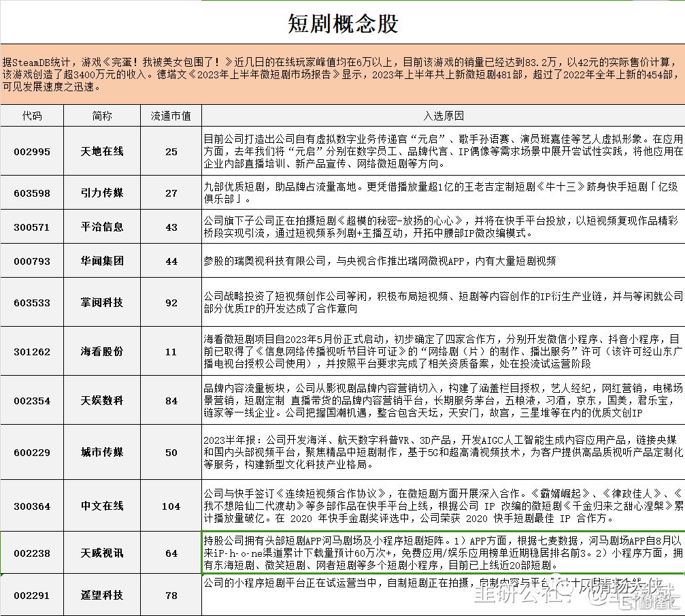Click stock code 000793
The image size is (685, 616).
coord(32,261)
